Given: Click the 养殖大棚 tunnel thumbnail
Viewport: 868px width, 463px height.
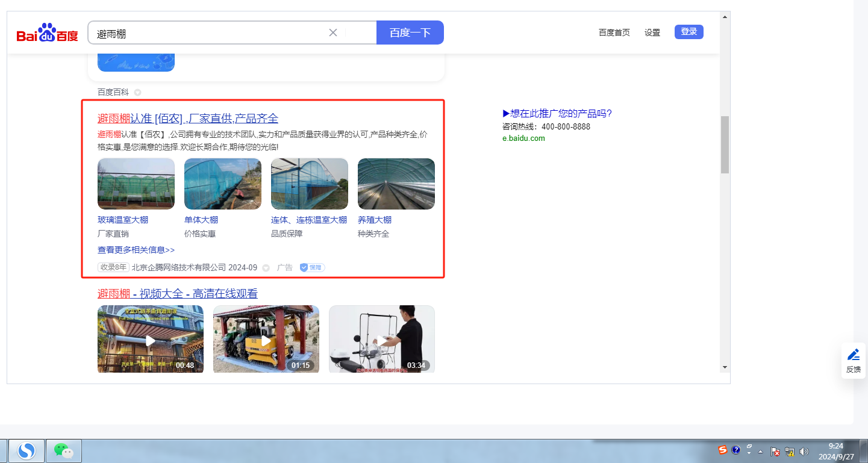Looking at the screenshot, I should click(x=396, y=184).
